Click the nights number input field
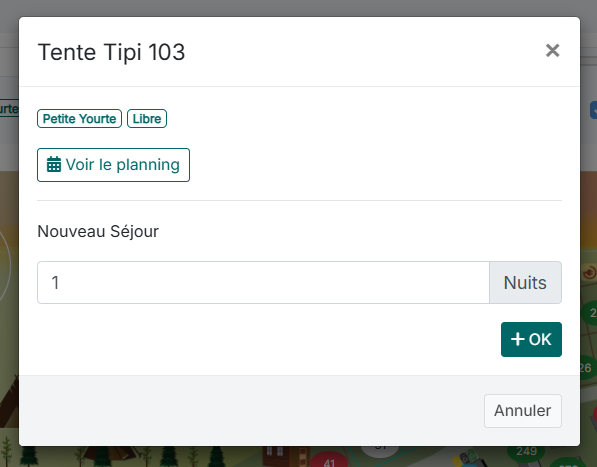Screen dimensions: 597x467 [x=263, y=282]
